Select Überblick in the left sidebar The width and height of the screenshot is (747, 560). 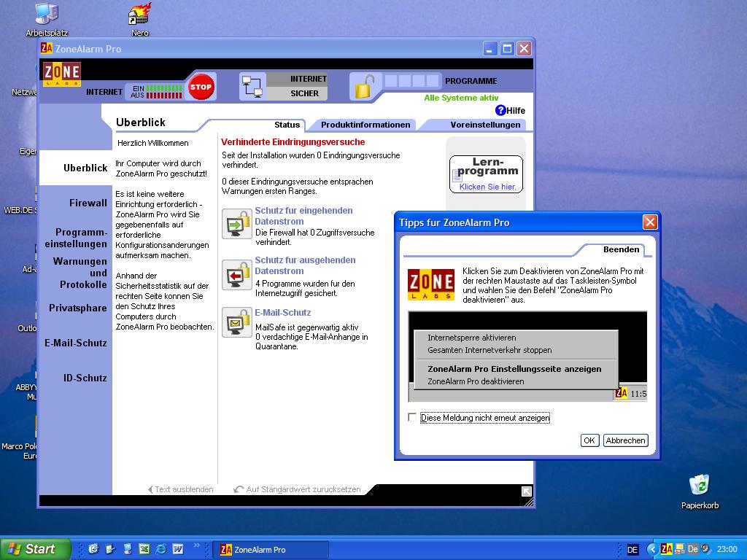[x=85, y=168]
